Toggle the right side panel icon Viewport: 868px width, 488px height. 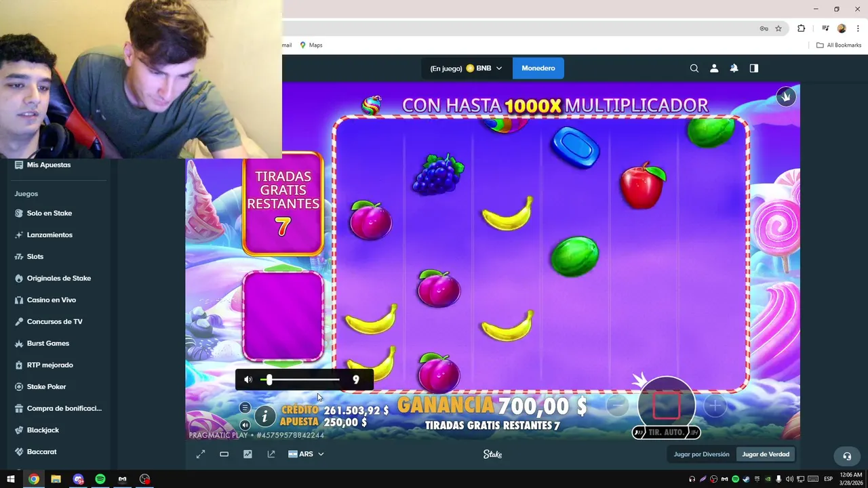pyautogui.click(x=754, y=68)
